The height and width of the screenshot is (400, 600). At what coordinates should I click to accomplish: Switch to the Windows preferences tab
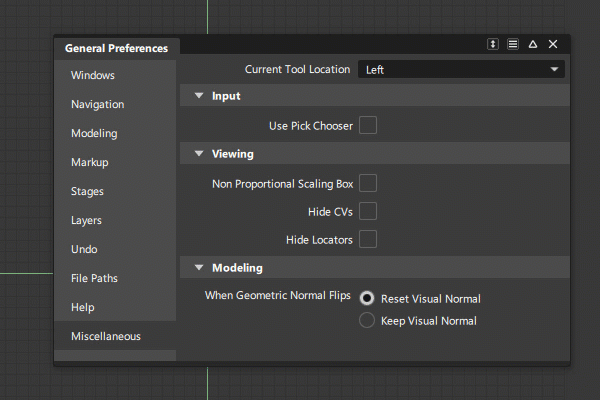pos(93,75)
